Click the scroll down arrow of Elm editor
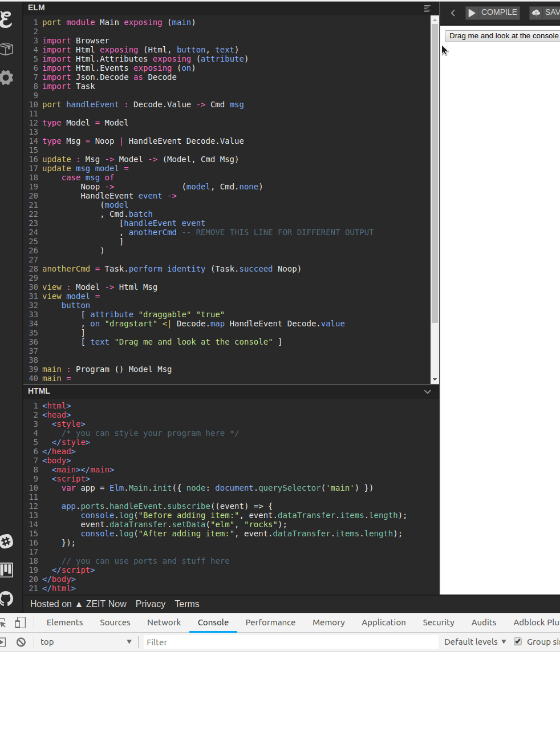The height and width of the screenshot is (752, 560). pyautogui.click(x=435, y=379)
